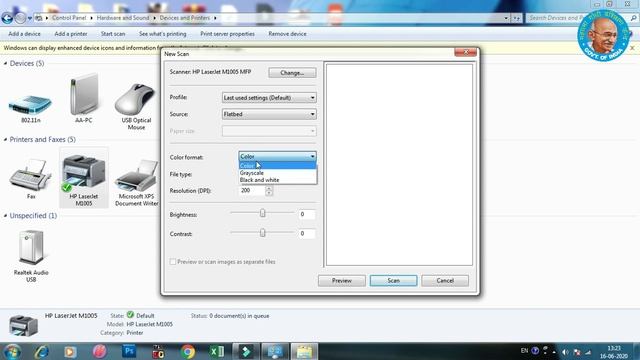Cancel the New Scan dialog
Screen dimensions: 640x360
[x=445, y=281]
